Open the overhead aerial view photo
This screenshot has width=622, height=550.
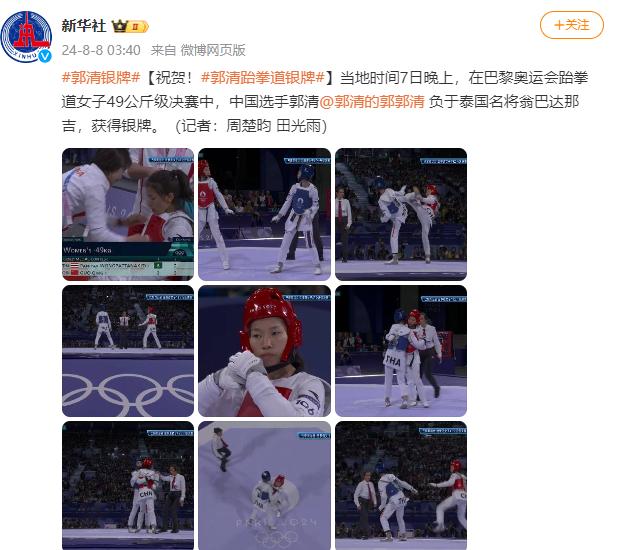tap(264, 485)
